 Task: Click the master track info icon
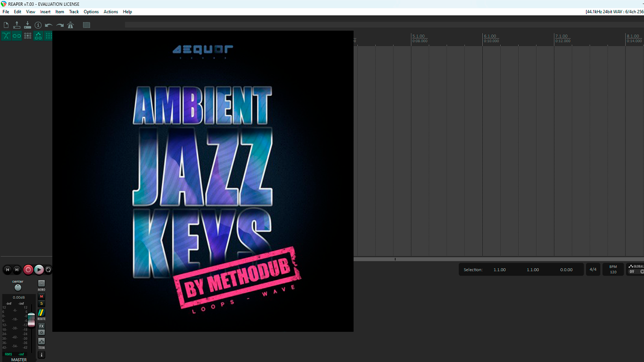41,354
